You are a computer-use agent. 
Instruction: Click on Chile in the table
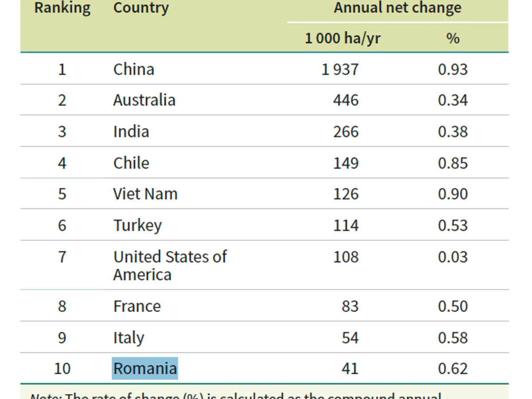pos(131,163)
